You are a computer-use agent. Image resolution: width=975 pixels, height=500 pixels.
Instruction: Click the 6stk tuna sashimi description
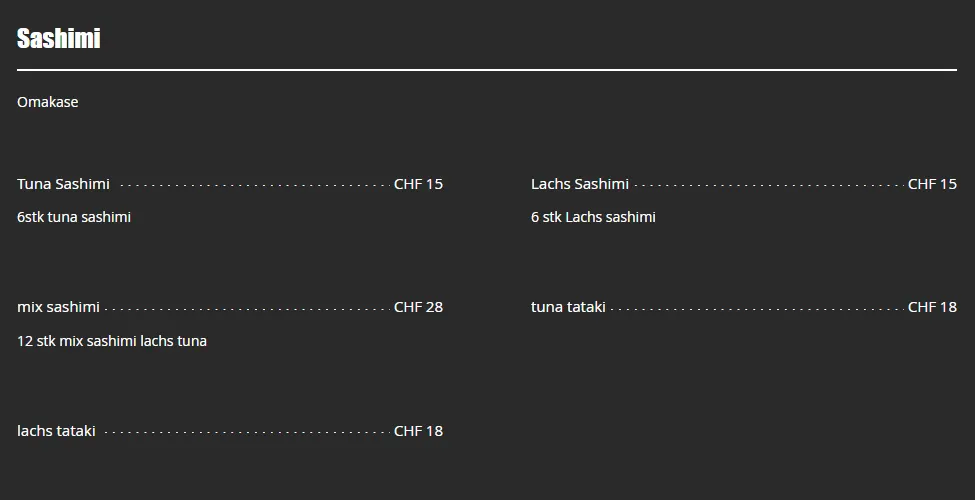coord(73,217)
